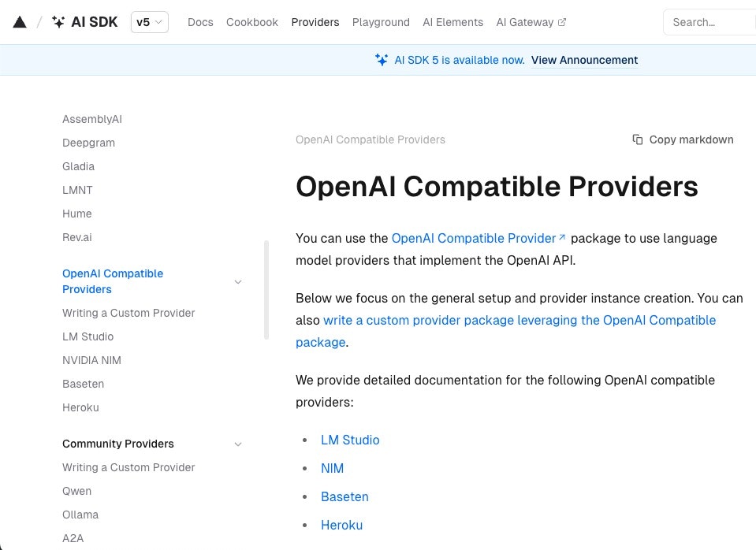Collapse the Community Providers section

[x=238, y=444]
